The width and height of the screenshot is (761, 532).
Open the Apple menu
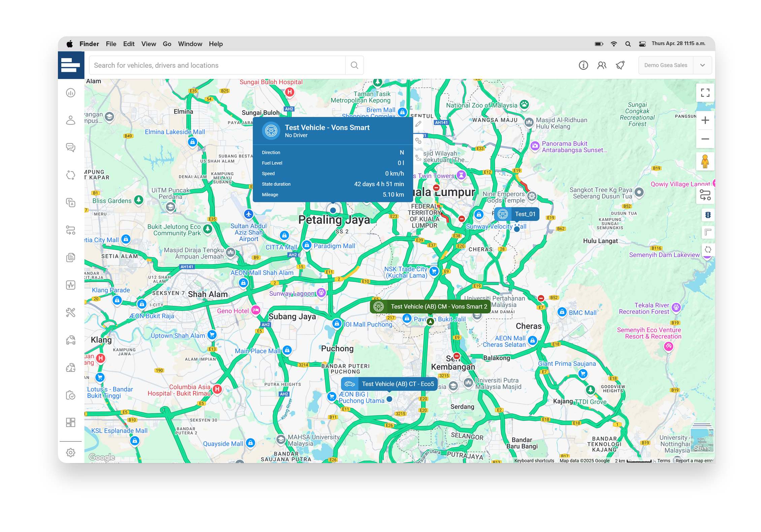point(69,44)
